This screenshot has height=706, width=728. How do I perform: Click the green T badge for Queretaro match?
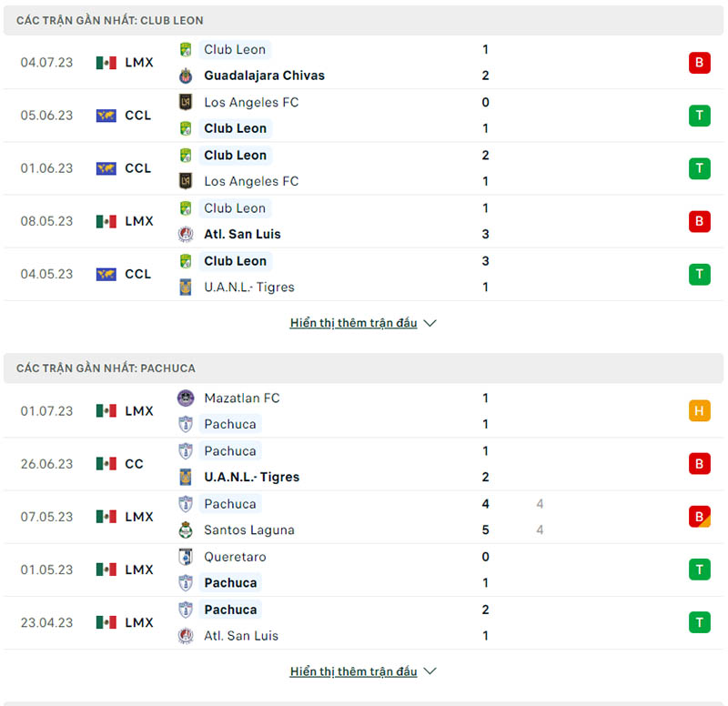pyautogui.click(x=699, y=570)
